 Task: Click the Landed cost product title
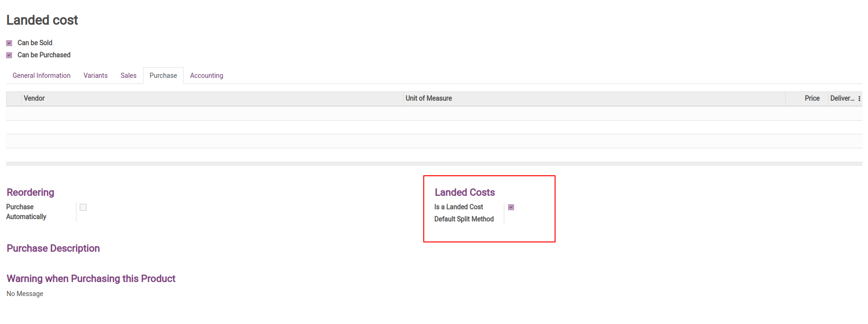tap(42, 20)
